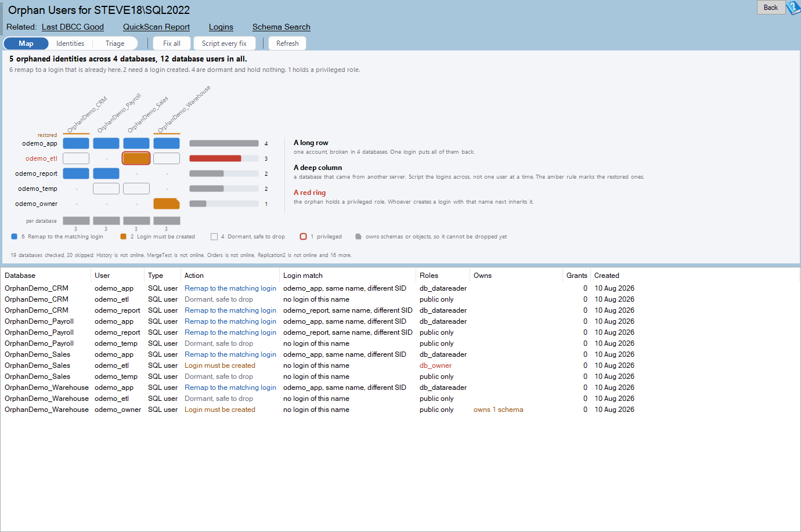The image size is (801, 532).
Task: Select the orange odemo_owner Warehouse cell
Action: 167,204
